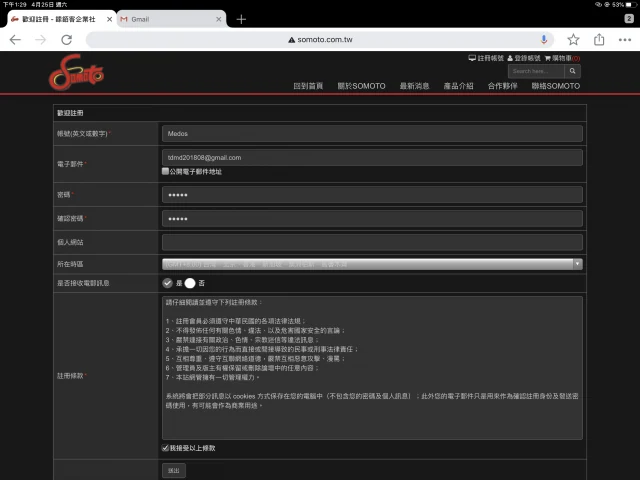Open the tab count switcher showing 2
The height and width of the screenshot is (480, 640).
pyautogui.click(x=629, y=18)
